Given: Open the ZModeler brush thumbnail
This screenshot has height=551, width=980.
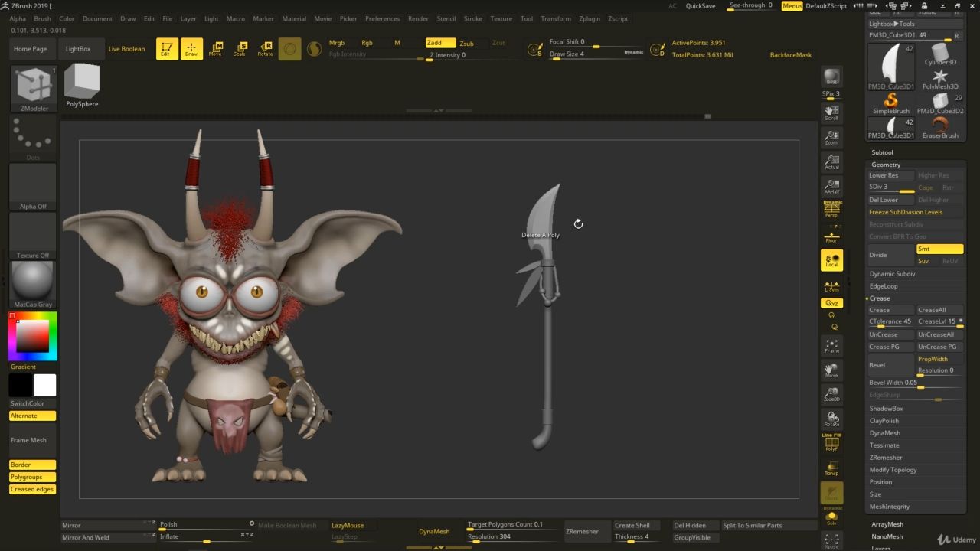Looking at the screenshot, I should 33,90.
